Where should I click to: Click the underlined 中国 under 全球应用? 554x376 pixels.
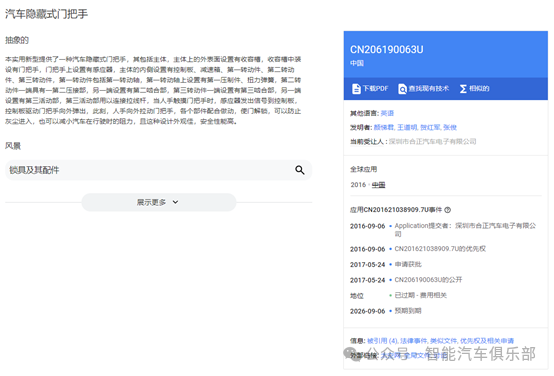click(378, 185)
